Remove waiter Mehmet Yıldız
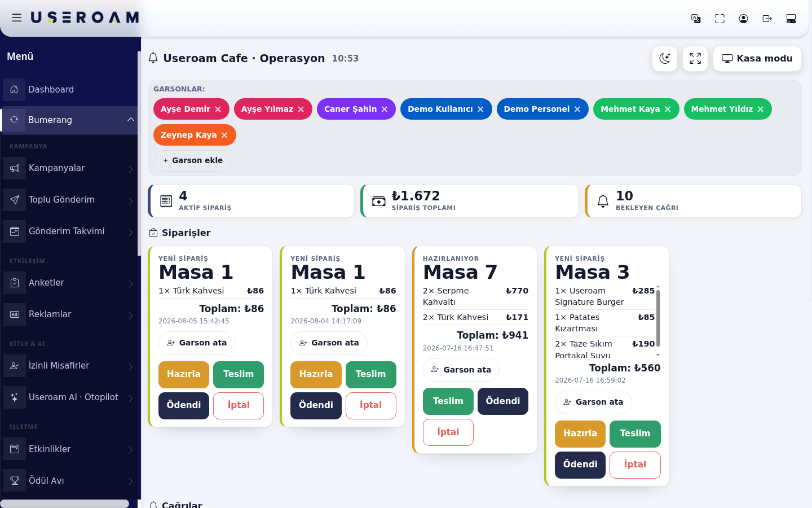Viewport: 812px width, 508px height. pos(761,110)
